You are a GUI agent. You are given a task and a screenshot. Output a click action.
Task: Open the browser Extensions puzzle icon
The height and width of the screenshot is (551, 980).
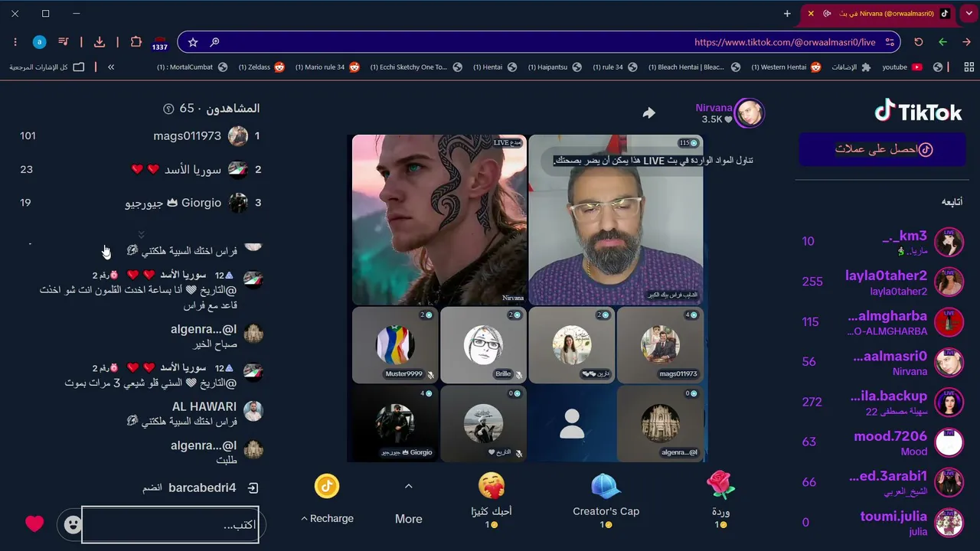pos(136,42)
